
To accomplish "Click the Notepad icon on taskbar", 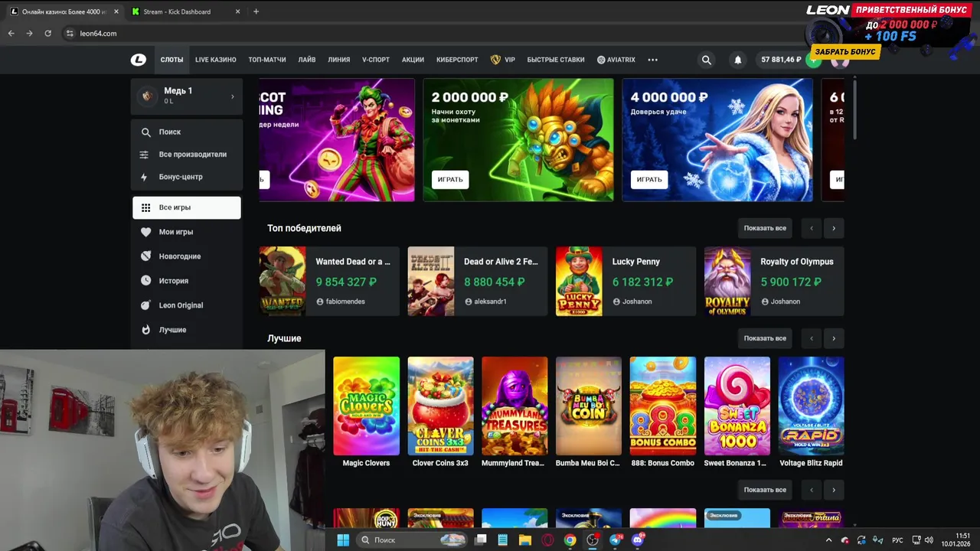I will click(x=502, y=540).
